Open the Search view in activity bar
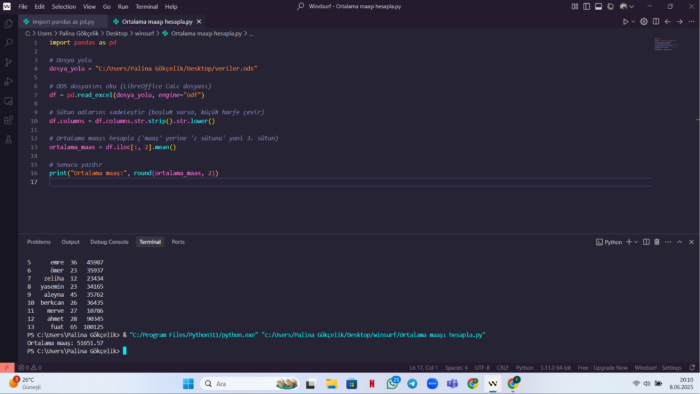Viewport: 700px width, 394px height. click(8, 43)
